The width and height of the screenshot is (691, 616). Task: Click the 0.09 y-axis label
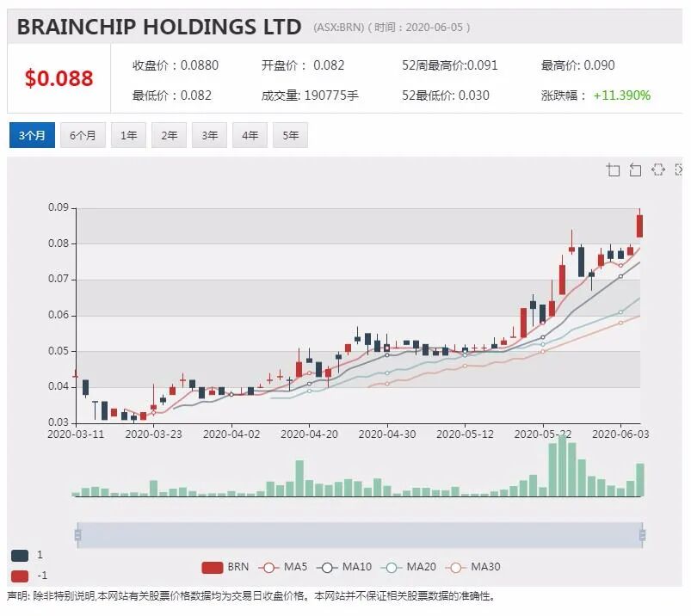(x=59, y=207)
